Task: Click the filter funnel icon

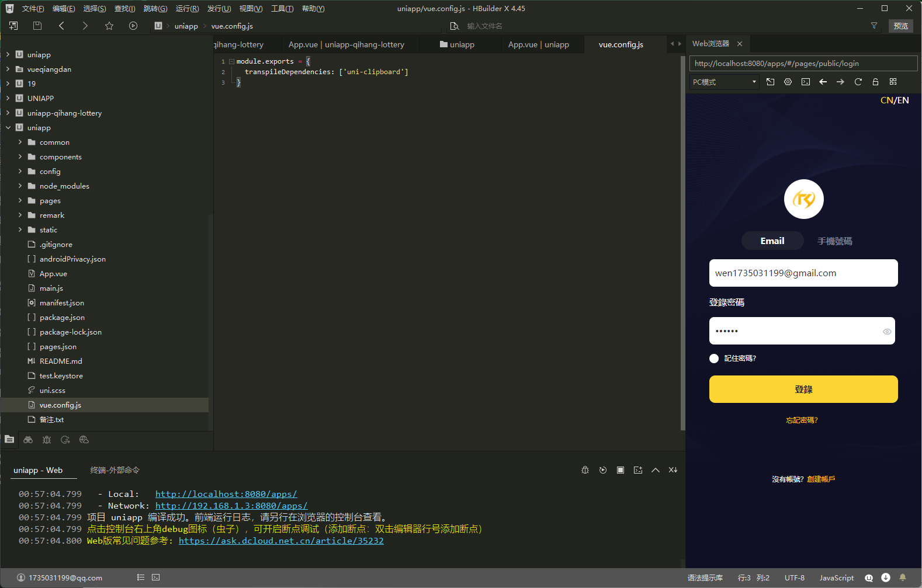Action: point(874,26)
